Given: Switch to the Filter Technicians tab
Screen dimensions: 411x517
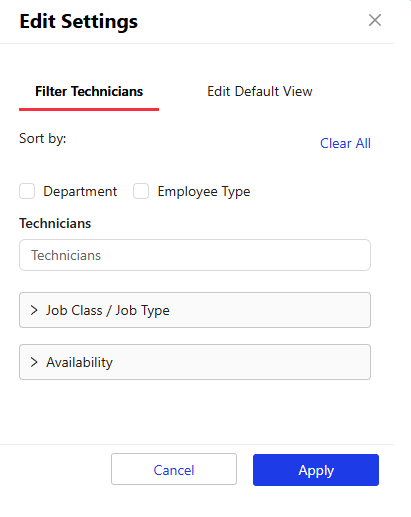Looking at the screenshot, I should pos(89,91).
